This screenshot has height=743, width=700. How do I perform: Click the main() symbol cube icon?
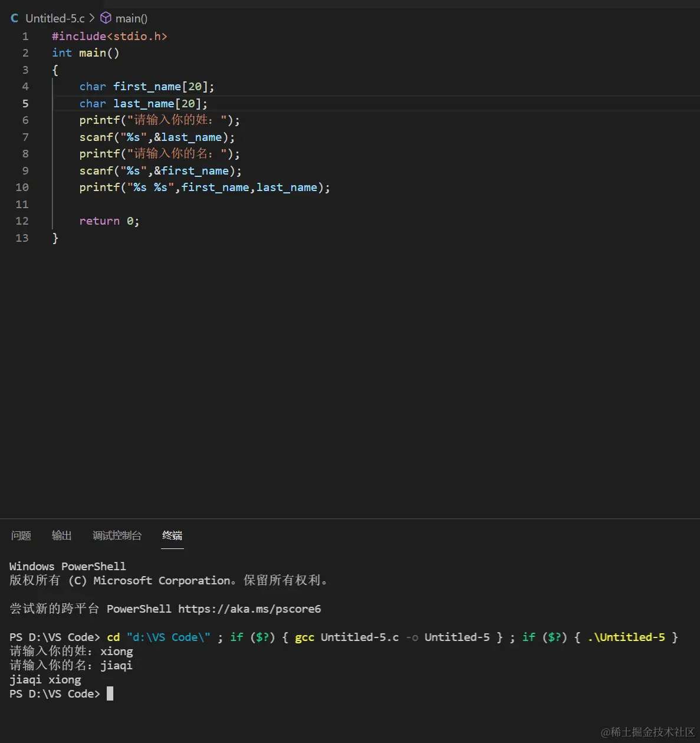click(106, 18)
